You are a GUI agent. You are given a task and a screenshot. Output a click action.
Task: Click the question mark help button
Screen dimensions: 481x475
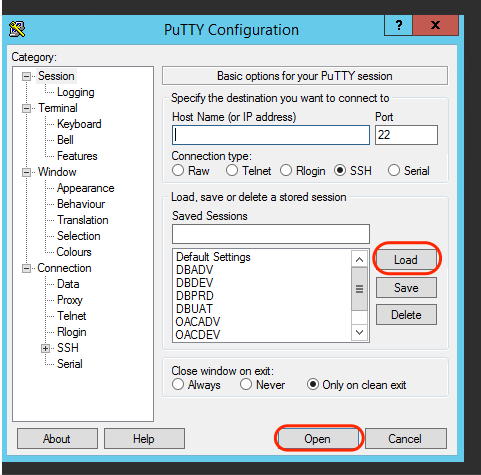(x=398, y=25)
